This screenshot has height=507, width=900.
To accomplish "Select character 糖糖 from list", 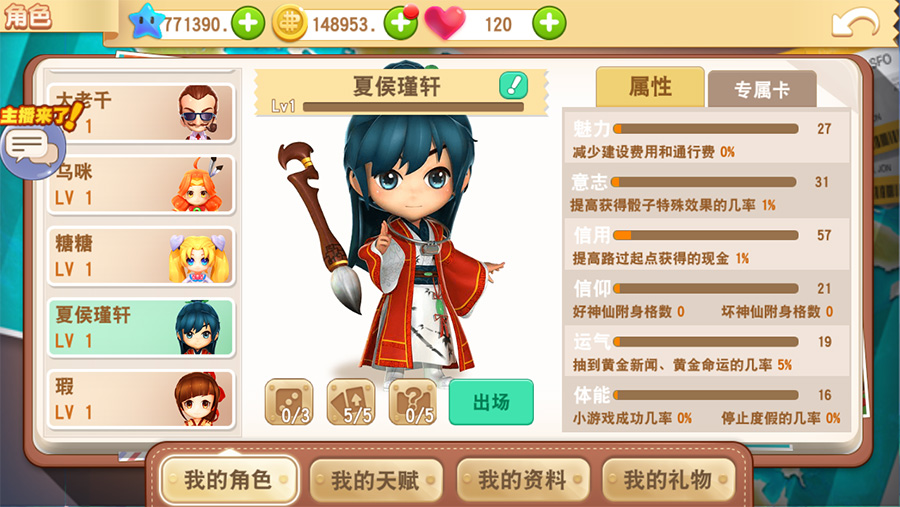I will click(141, 256).
